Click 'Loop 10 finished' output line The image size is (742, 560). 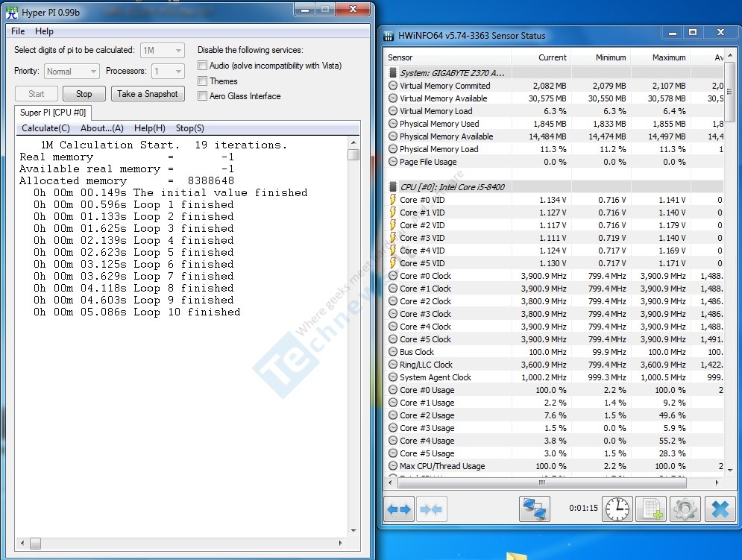click(136, 312)
